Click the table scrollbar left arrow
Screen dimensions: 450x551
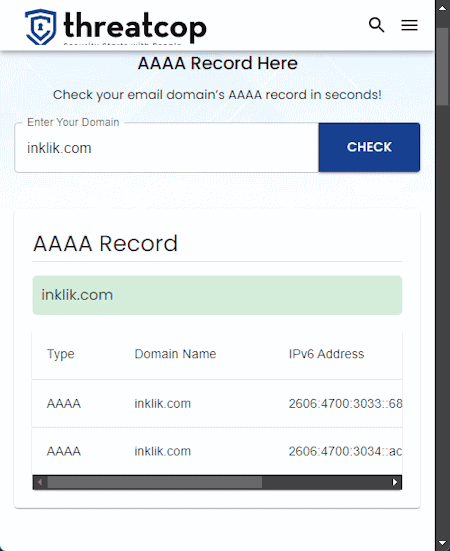[40, 482]
